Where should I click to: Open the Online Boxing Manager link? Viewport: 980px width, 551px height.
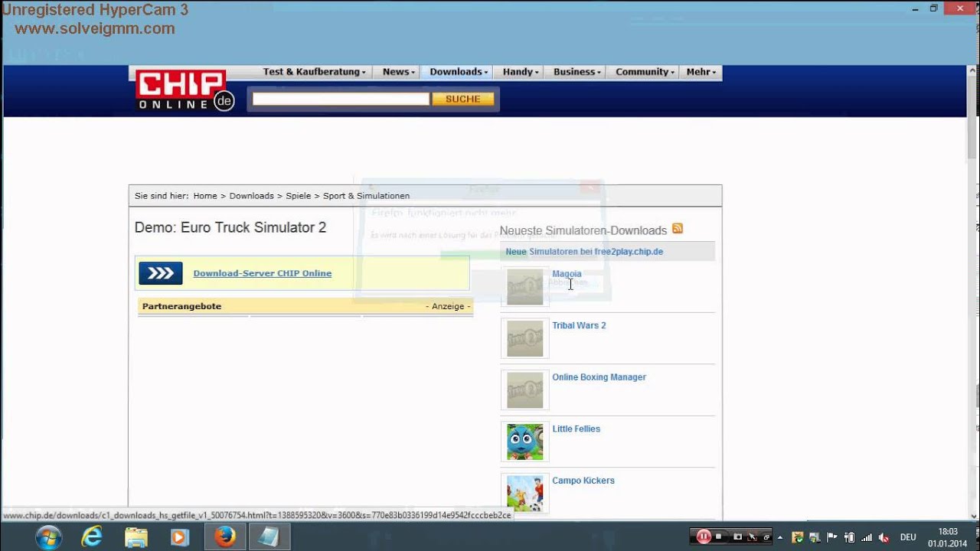click(599, 377)
